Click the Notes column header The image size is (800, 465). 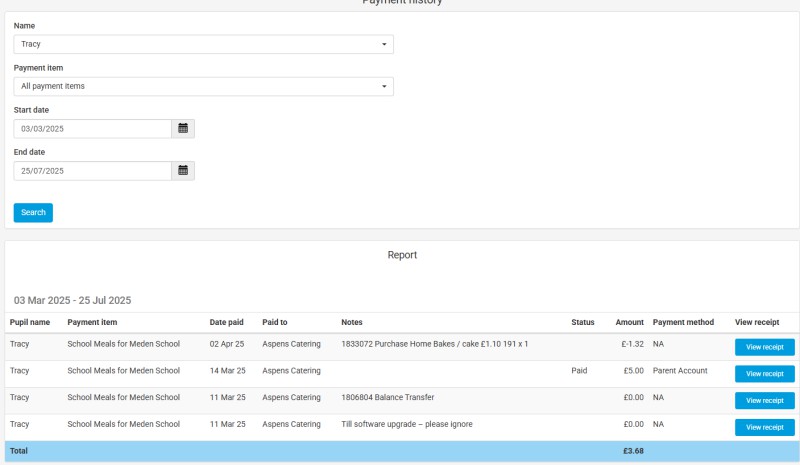(x=352, y=322)
